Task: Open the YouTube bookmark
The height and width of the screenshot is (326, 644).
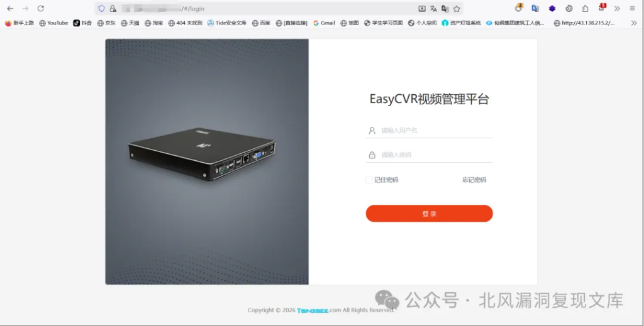Action: (53, 23)
